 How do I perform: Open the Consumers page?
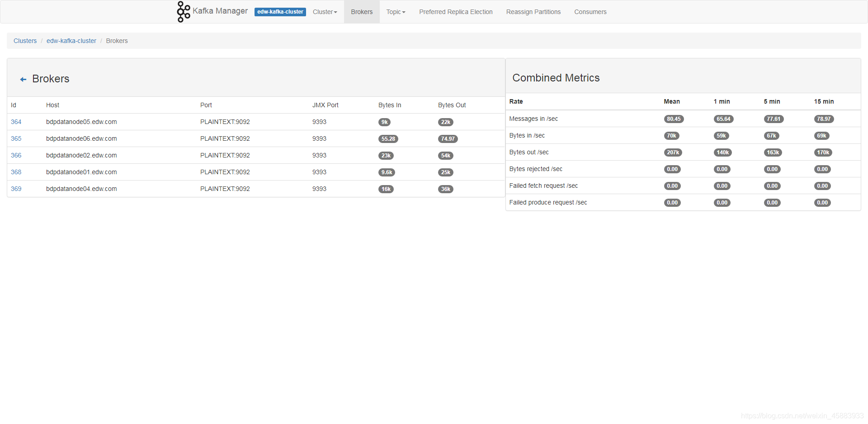click(x=590, y=12)
